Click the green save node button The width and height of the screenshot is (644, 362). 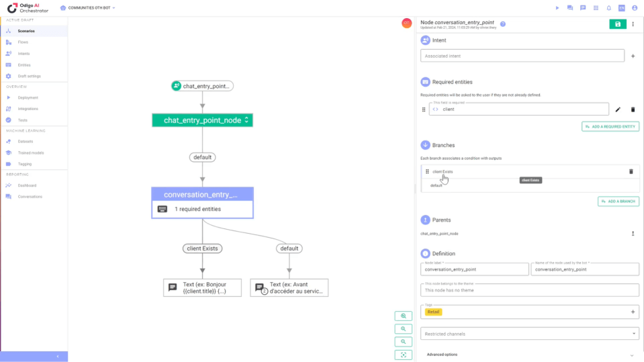coord(616,24)
